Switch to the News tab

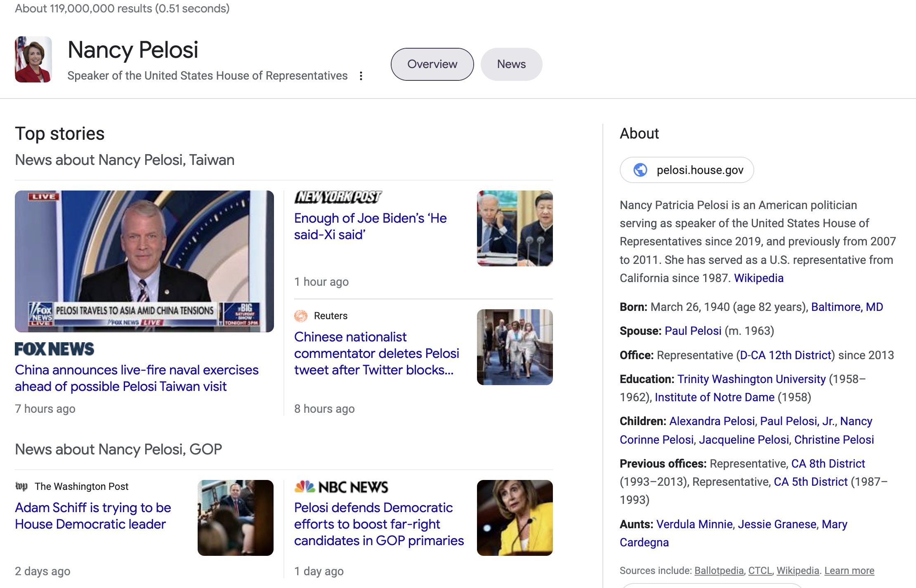[511, 64]
